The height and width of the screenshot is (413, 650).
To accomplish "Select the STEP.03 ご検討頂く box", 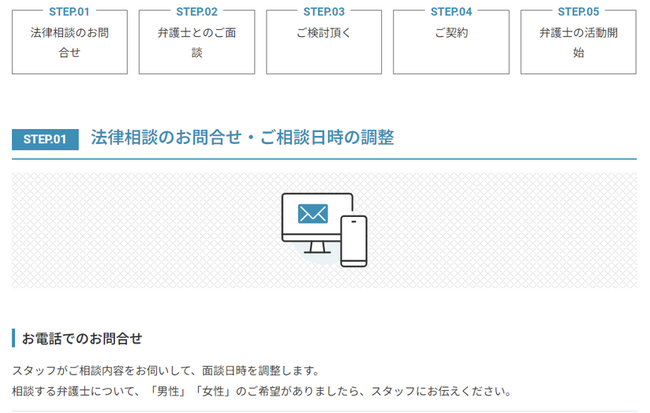I will [324, 41].
